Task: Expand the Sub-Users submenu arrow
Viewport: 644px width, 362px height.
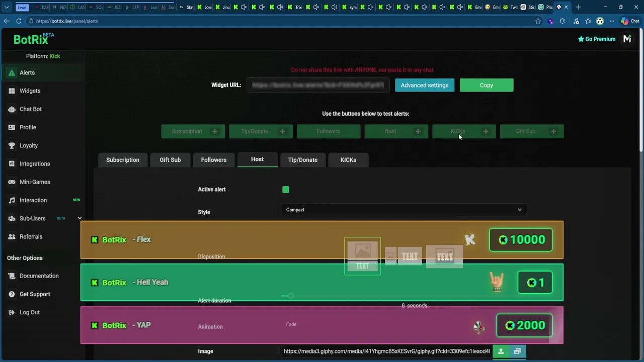Action: coord(79,218)
